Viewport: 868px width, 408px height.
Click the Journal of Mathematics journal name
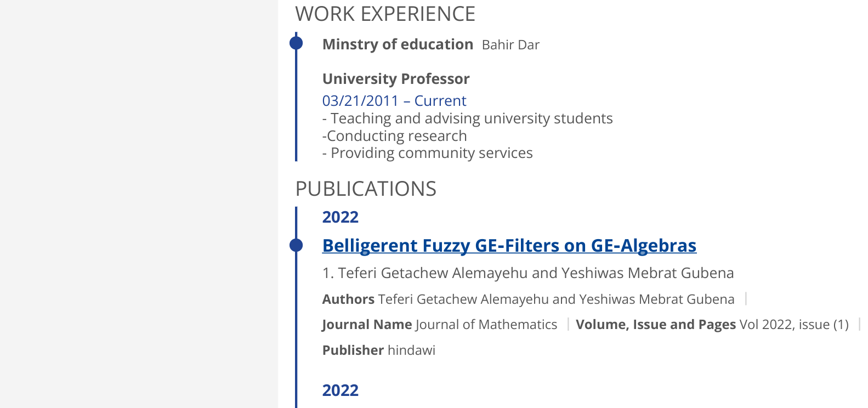pyautogui.click(x=486, y=325)
